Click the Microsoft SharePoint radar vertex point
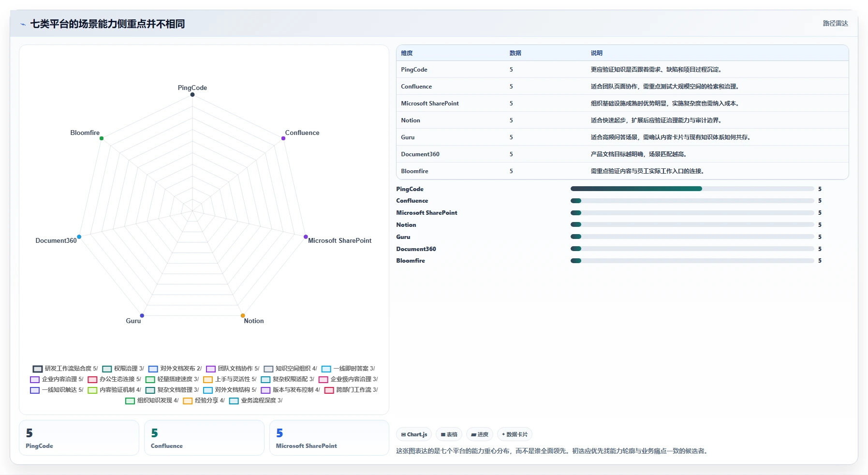Image resolution: width=868 pixels, height=475 pixels. coord(306,237)
